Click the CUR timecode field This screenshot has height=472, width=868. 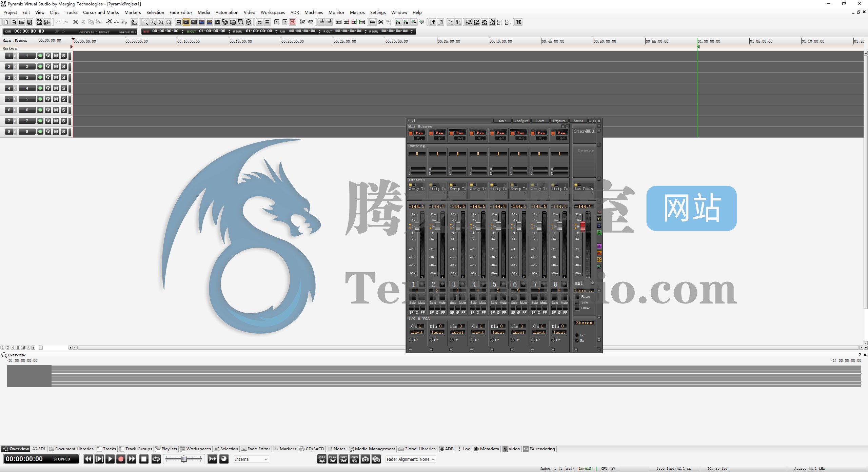[x=29, y=32]
